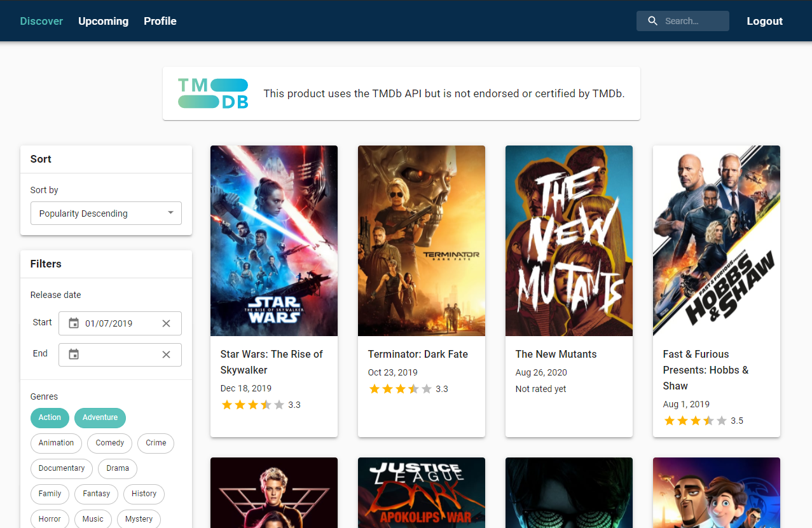Clear the Start date with its X icon
The height and width of the screenshot is (528, 812).
(166, 323)
